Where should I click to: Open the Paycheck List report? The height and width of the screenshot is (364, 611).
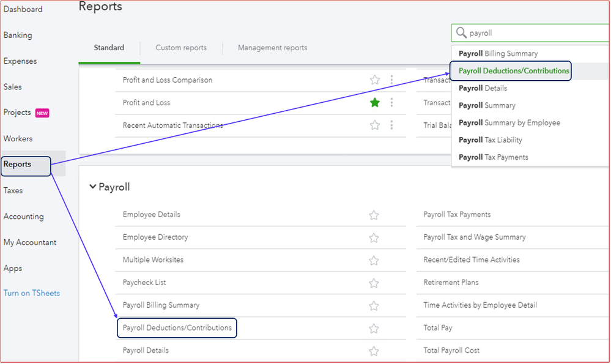click(x=144, y=282)
